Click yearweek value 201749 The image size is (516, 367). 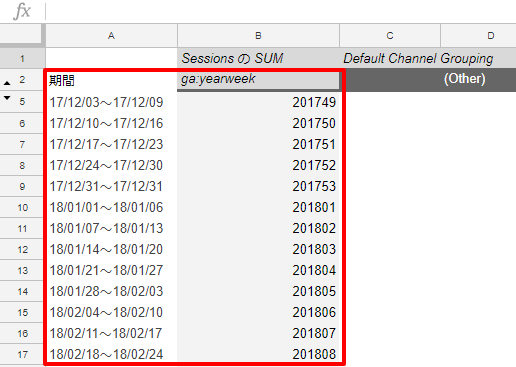[x=258, y=102]
